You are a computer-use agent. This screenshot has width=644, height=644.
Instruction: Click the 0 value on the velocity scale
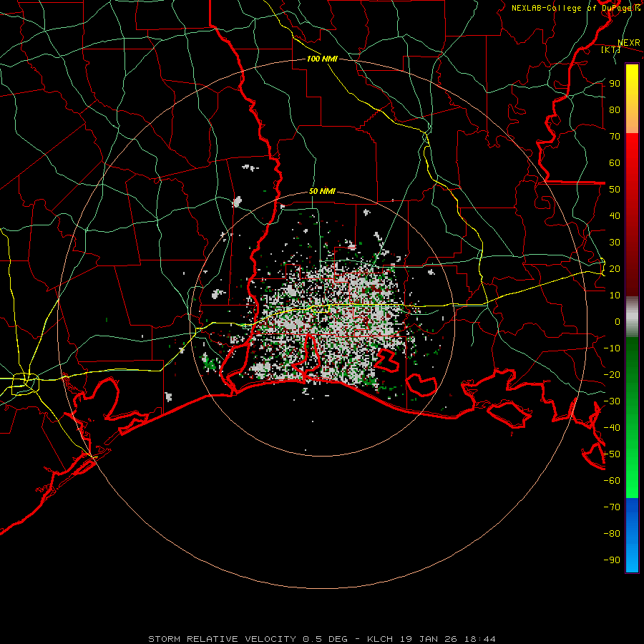click(618, 321)
